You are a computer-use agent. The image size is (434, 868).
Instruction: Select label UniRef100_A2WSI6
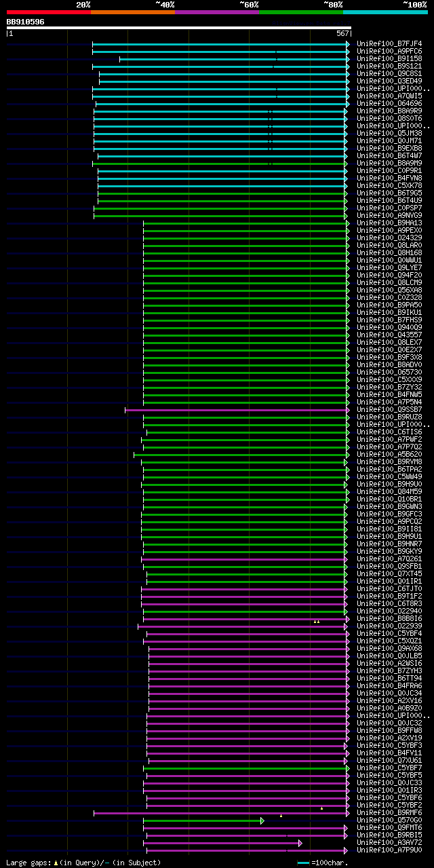(389, 663)
